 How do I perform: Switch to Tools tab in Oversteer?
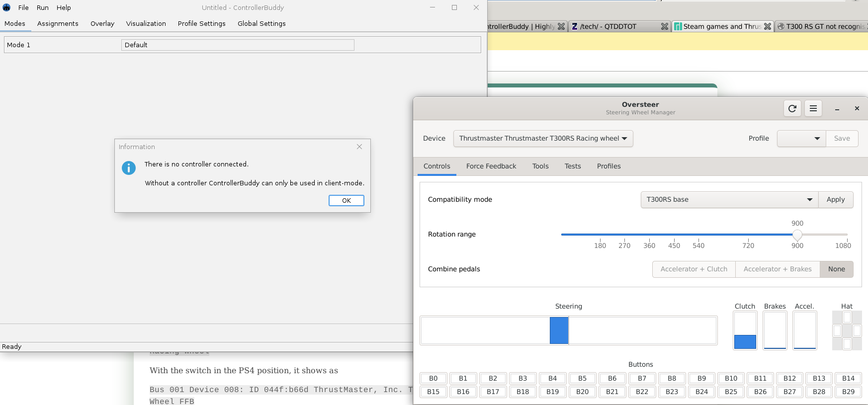point(540,166)
